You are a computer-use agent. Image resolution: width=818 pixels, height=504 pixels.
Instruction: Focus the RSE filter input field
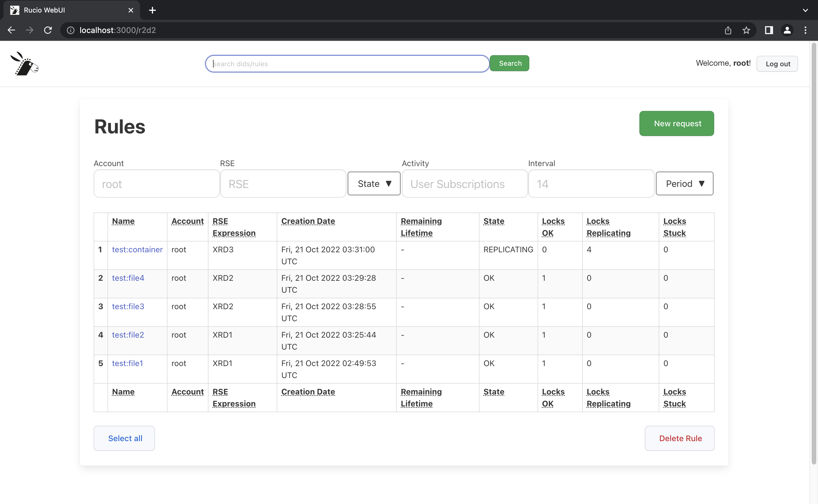[x=283, y=184]
